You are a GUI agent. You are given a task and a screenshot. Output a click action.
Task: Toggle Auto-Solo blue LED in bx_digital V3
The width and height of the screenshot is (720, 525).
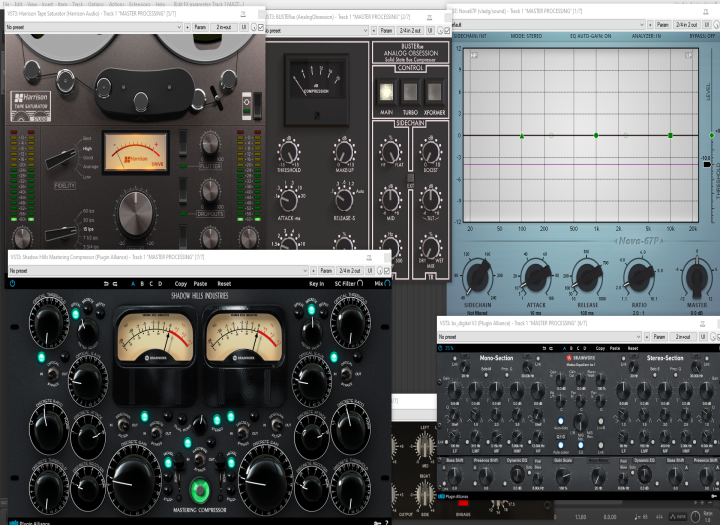(x=561, y=421)
